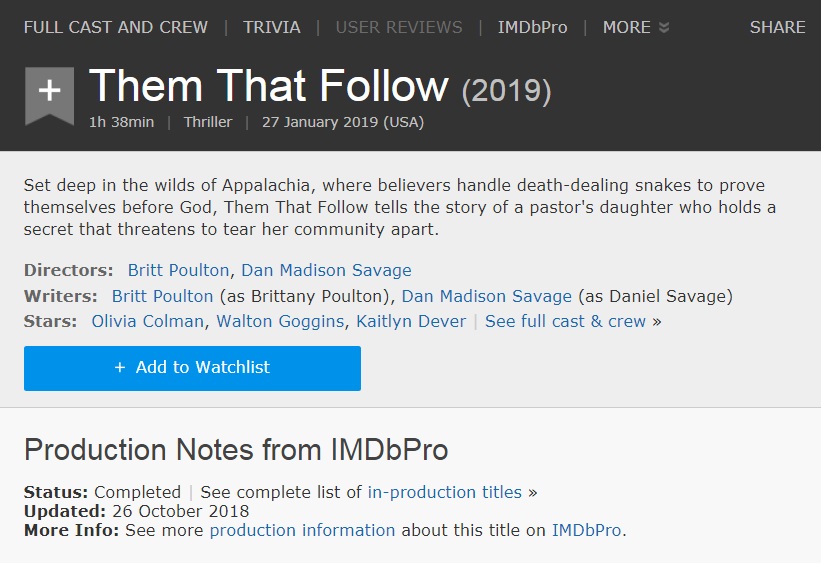Select Kaitlyn Dever's name link
Viewport: 821px width, 563px height.
tap(410, 321)
